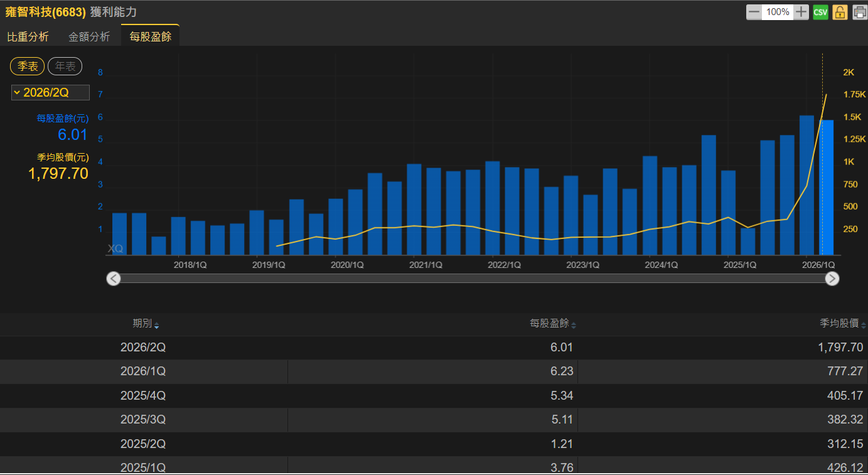Image resolution: width=868 pixels, height=475 pixels.
Task: Click the 100% zoom level field
Action: 778,12
